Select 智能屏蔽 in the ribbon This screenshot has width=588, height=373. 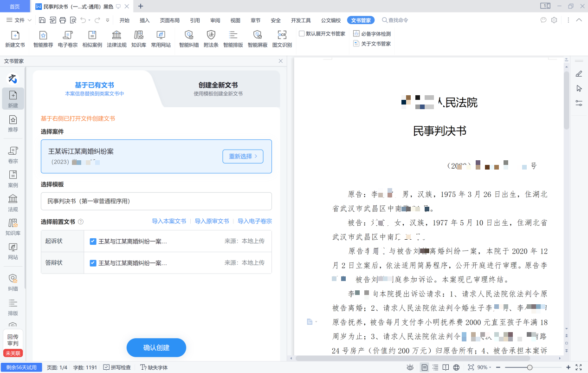pos(257,39)
